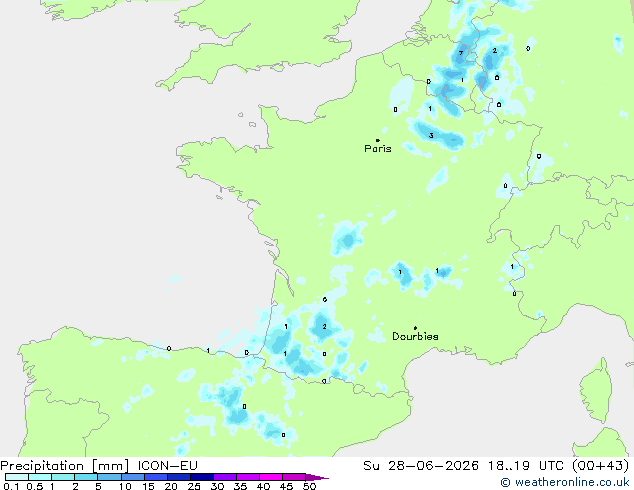Click the '50' legend tick label
Viewport: 634px width, 490px height.
click(310, 486)
